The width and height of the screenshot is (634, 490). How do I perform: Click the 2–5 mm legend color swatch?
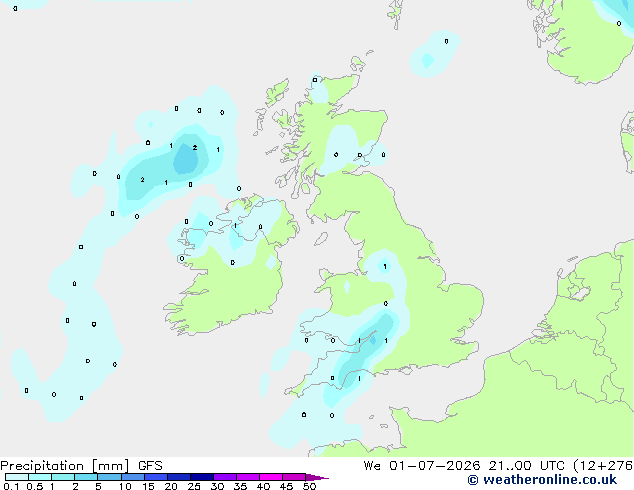coord(86,477)
